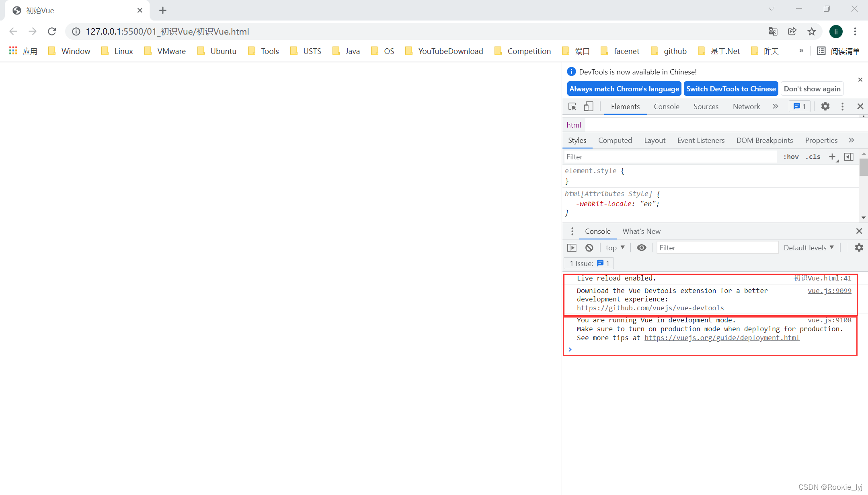This screenshot has width=868, height=495.
Task: View site information icon in address bar
Action: coord(76,31)
